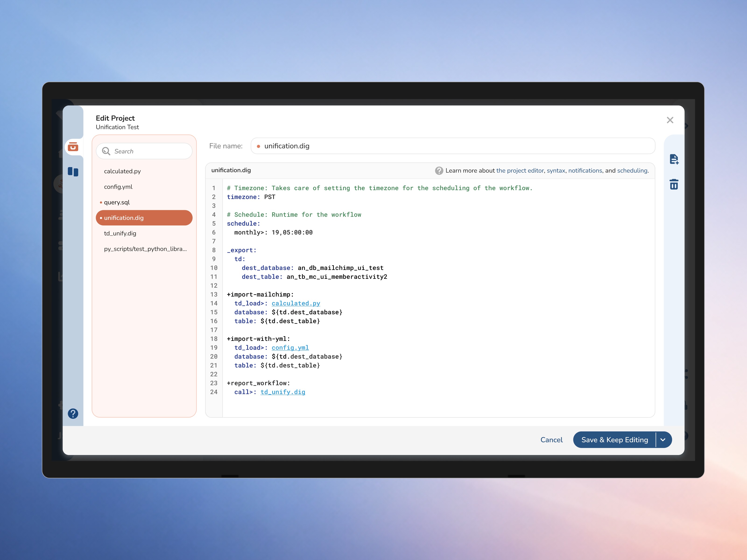
Task: Click the calculated.py link in code
Action: [296, 304]
